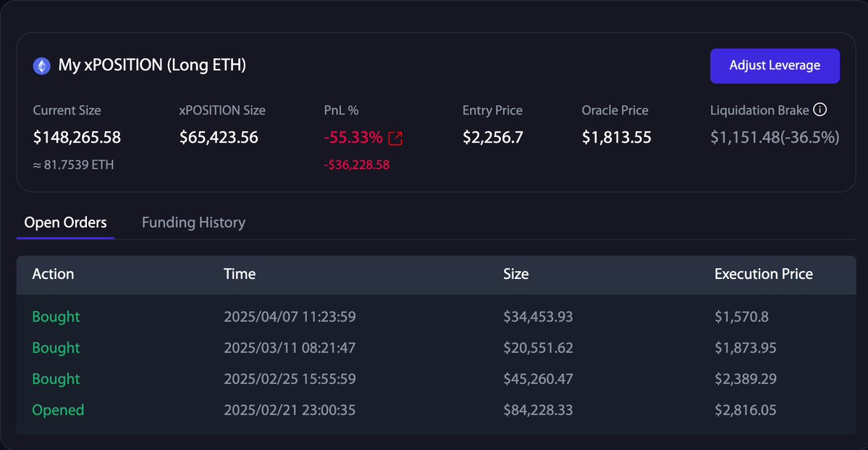Click the Bought entry from 2025/04/07
Image resolution: width=868 pixels, height=450 pixels.
pos(56,317)
